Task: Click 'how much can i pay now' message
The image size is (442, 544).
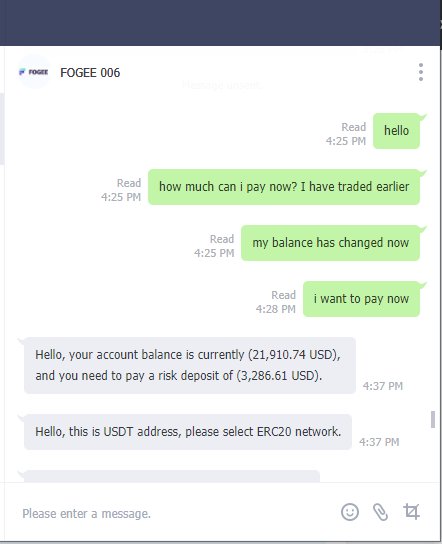Action: pyautogui.click(x=284, y=187)
